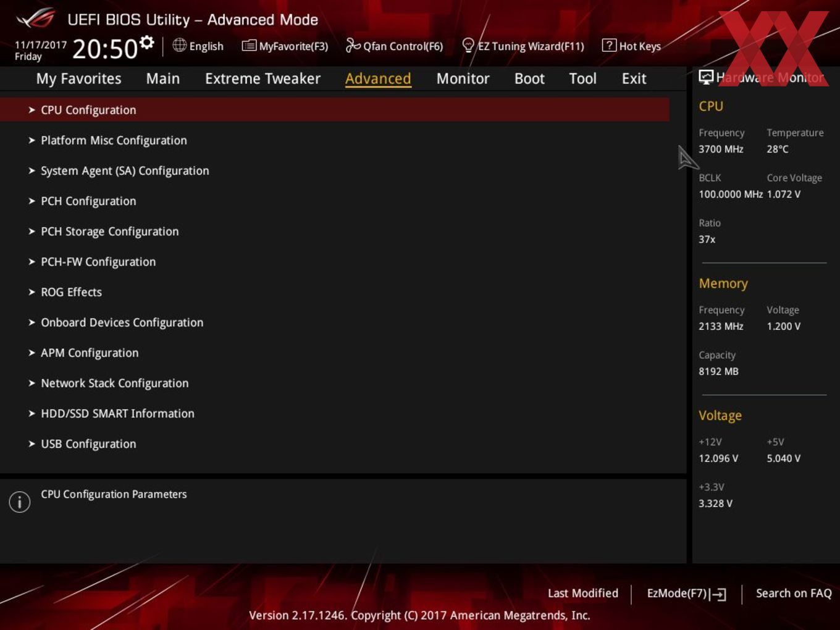Show the Hot Keys list label
Image resolution: width=840 pixels, height=630 pixels.
click(640, 46)
